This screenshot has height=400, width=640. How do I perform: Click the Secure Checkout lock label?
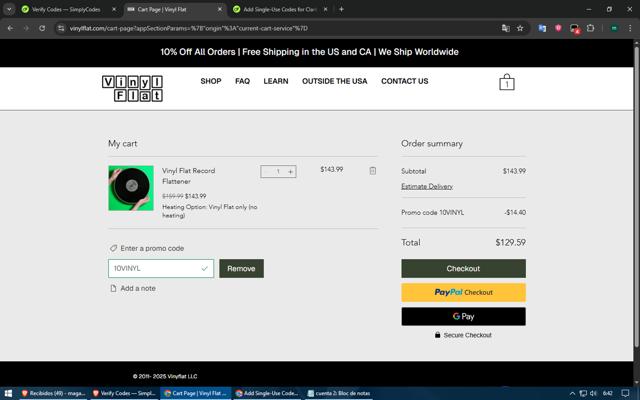[x=463, y=335]
